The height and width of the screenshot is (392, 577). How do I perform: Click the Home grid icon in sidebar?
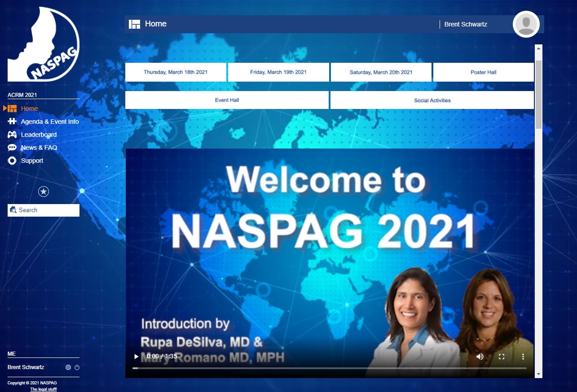point(12,109)
